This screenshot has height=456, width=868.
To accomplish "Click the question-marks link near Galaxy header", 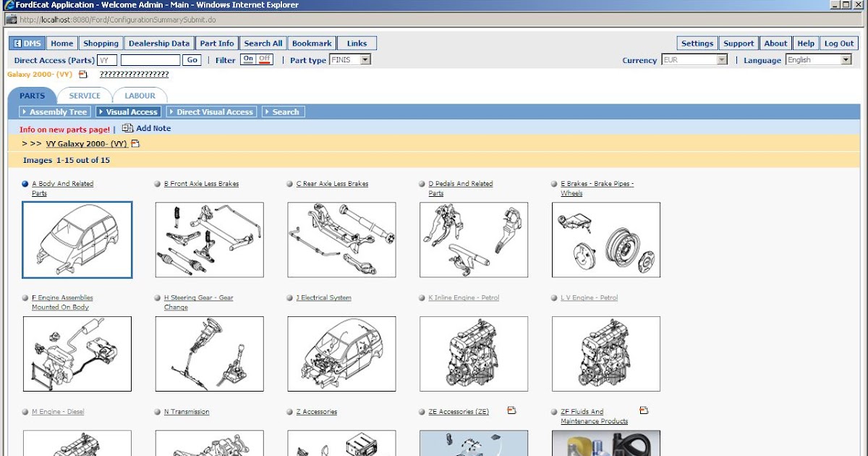I will pos(135,74).
